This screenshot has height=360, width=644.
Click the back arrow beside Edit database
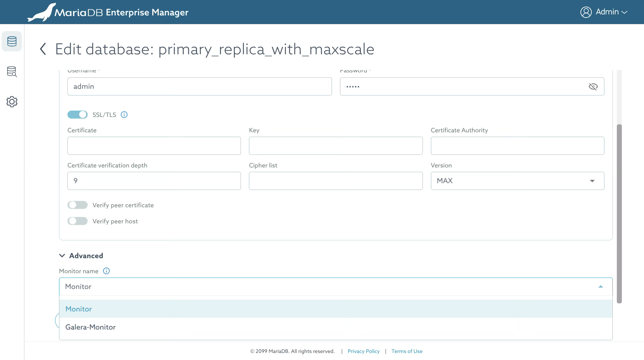point(43,49)
